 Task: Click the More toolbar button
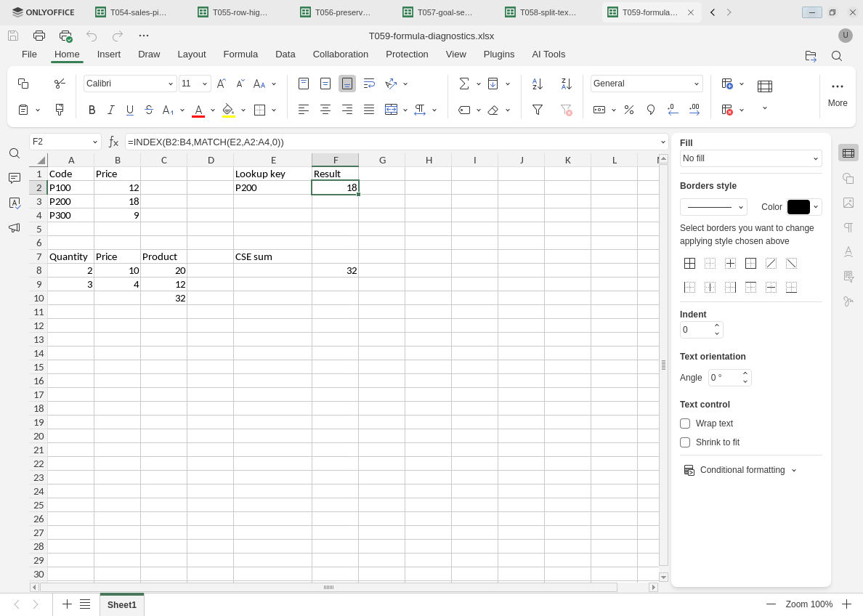point(837,94)
